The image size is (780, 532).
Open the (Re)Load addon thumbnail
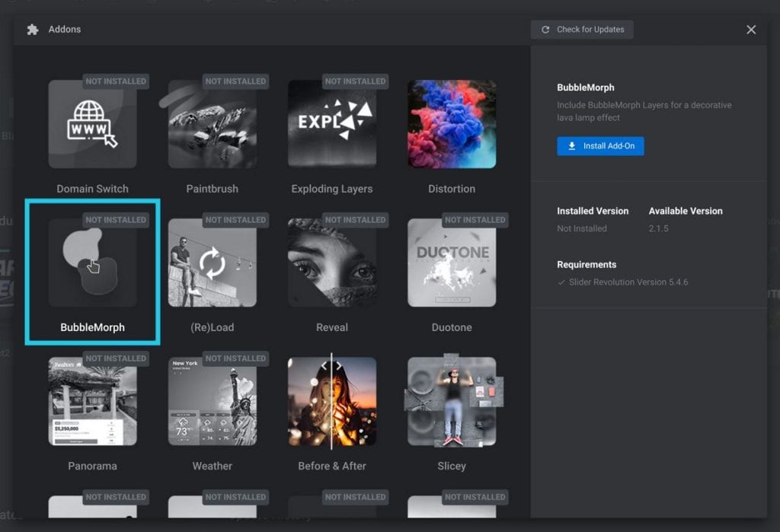click(213, 263)
